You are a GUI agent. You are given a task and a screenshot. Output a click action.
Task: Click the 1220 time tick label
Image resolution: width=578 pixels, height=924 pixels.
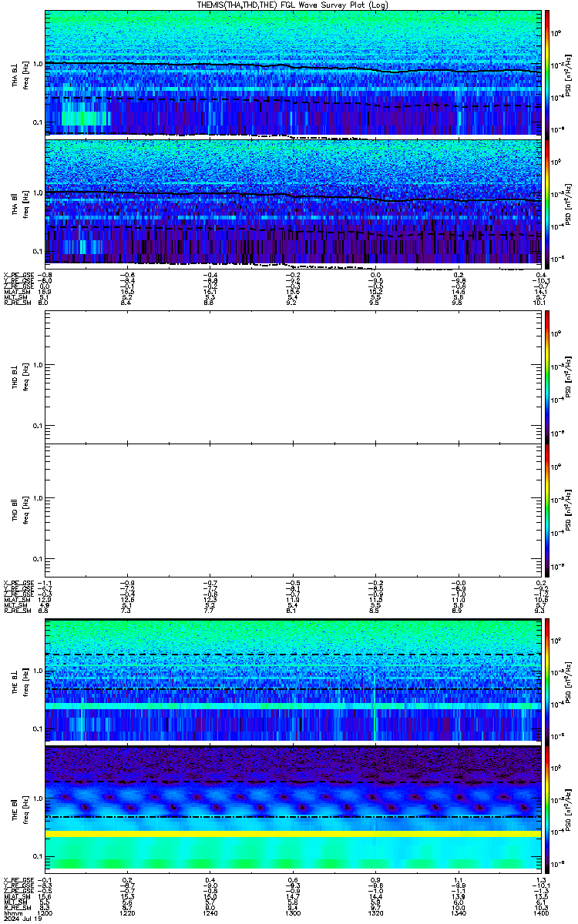(128, 913)
